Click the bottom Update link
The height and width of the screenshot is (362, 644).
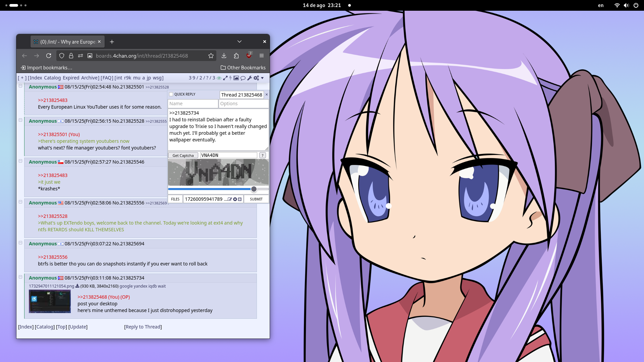pyautogui.click(x=78, y=327)
